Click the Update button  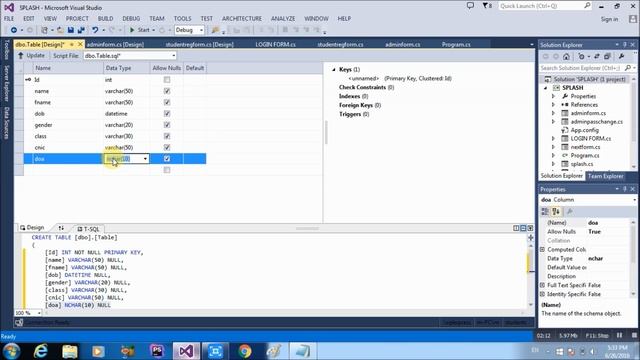[31, 55]
